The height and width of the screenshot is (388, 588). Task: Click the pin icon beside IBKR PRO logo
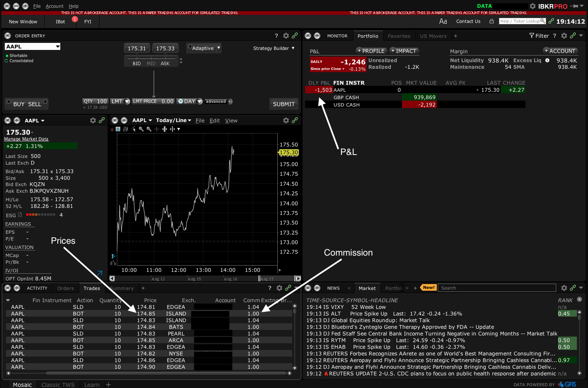click(x=574, y=6)
